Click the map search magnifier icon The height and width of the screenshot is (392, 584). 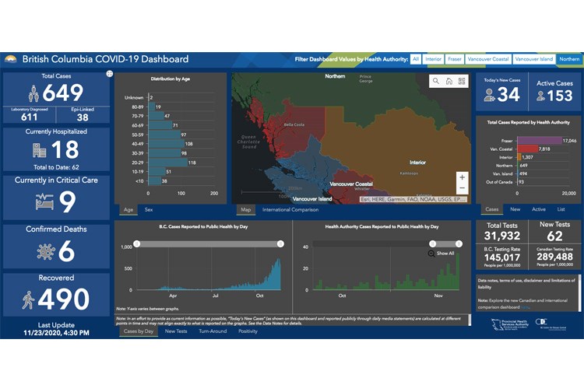click(436, 81)
